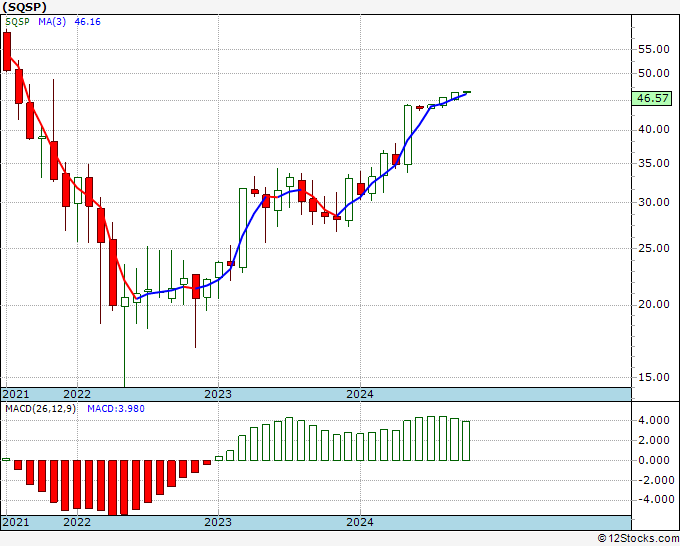Click 2024 on the MACD timeline
The width and height of the screenshot is (680, 546).
tap(360, 522)
